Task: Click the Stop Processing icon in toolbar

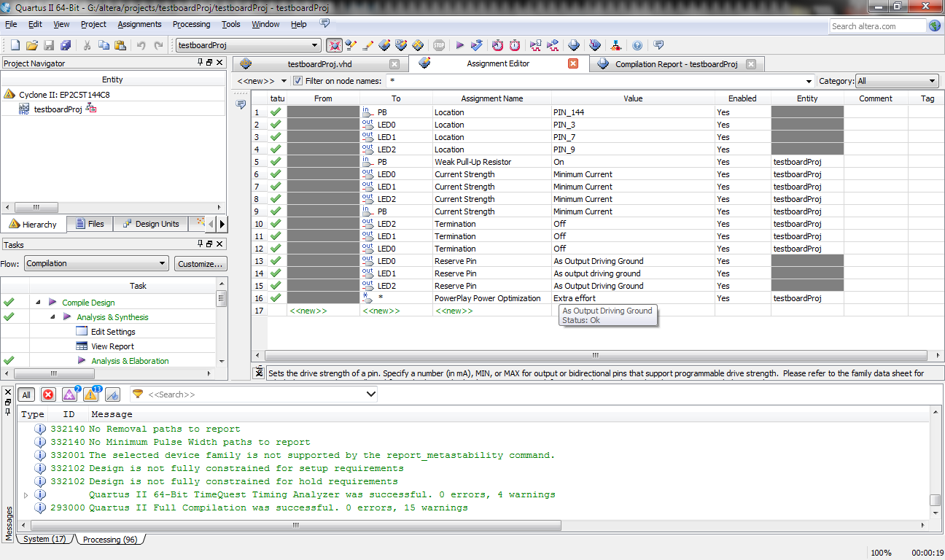Action: point(439,45)
